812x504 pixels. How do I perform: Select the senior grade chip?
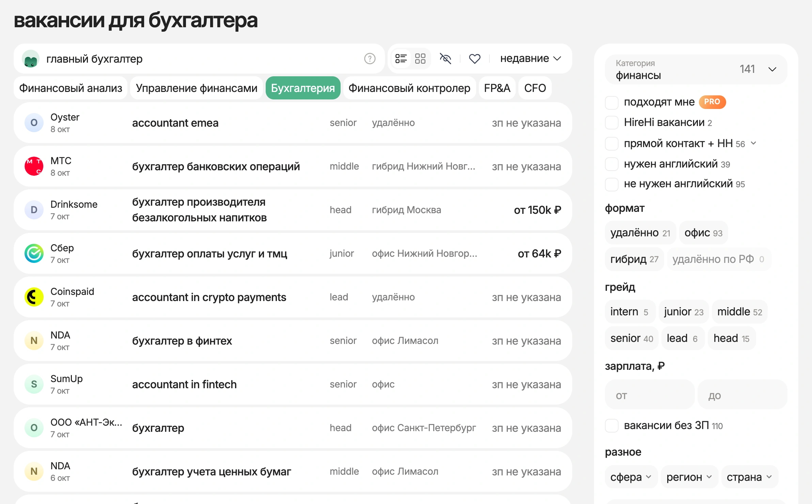631,338
